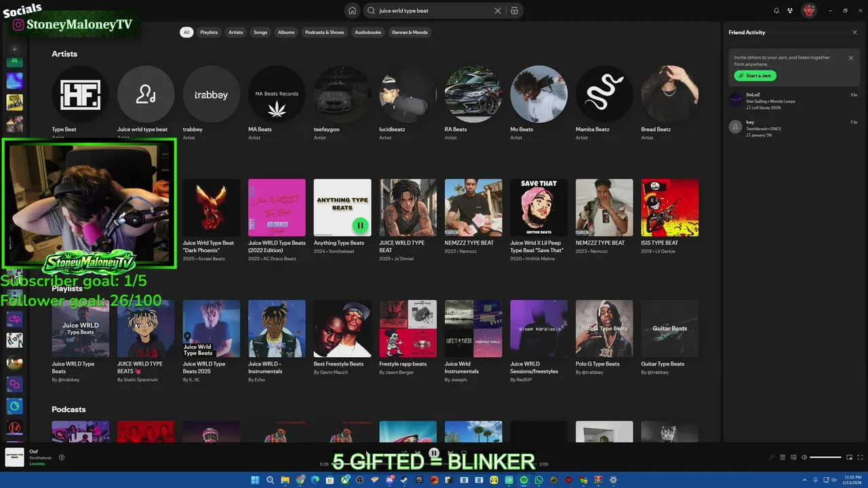The image size is (868, 488).
Task: Click the Artists section heading
Action: 64,54
